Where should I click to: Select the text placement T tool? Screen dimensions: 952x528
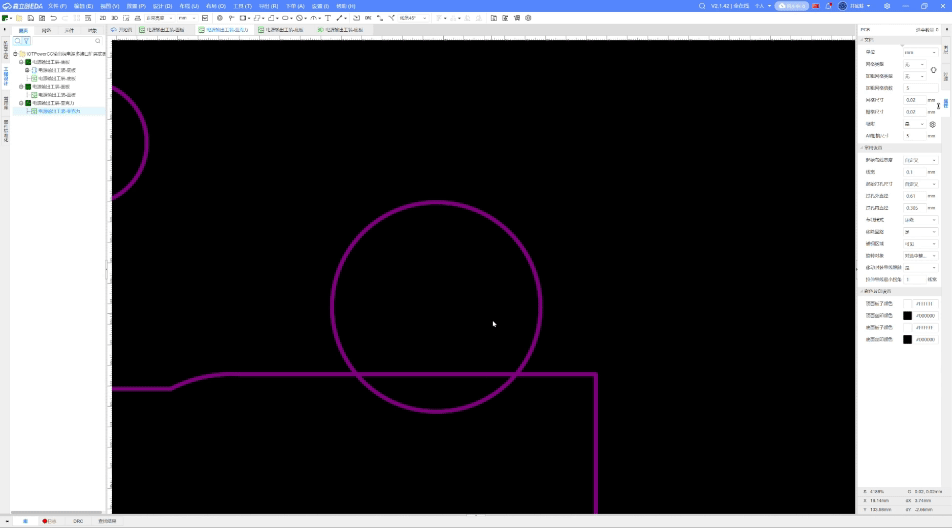pos(328,18)
